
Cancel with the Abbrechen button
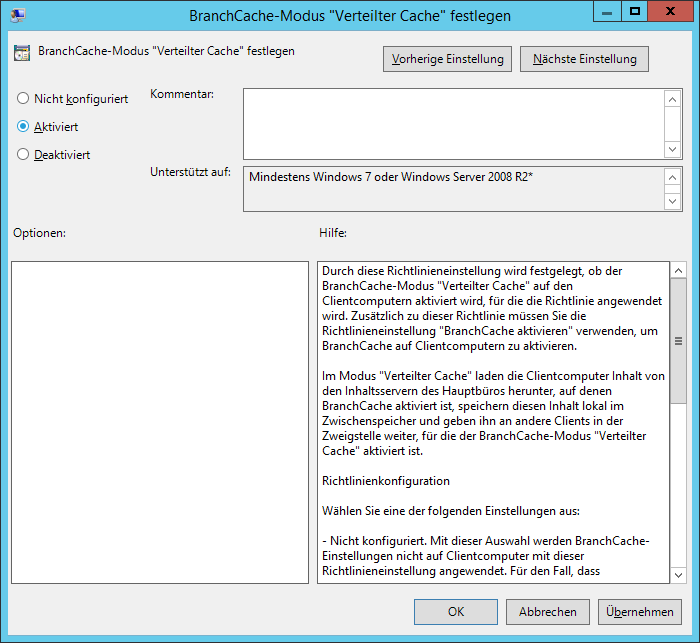tap(548, 612)
